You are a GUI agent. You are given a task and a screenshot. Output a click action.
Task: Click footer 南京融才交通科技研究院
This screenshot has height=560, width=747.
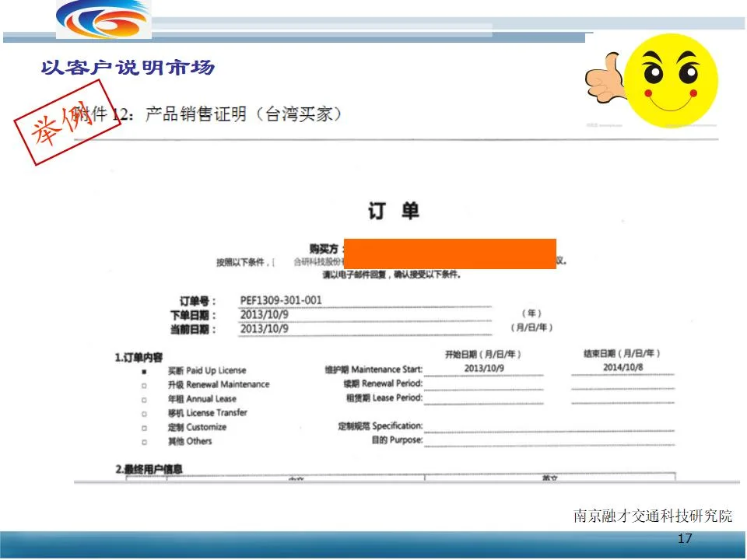coord(653,516)
